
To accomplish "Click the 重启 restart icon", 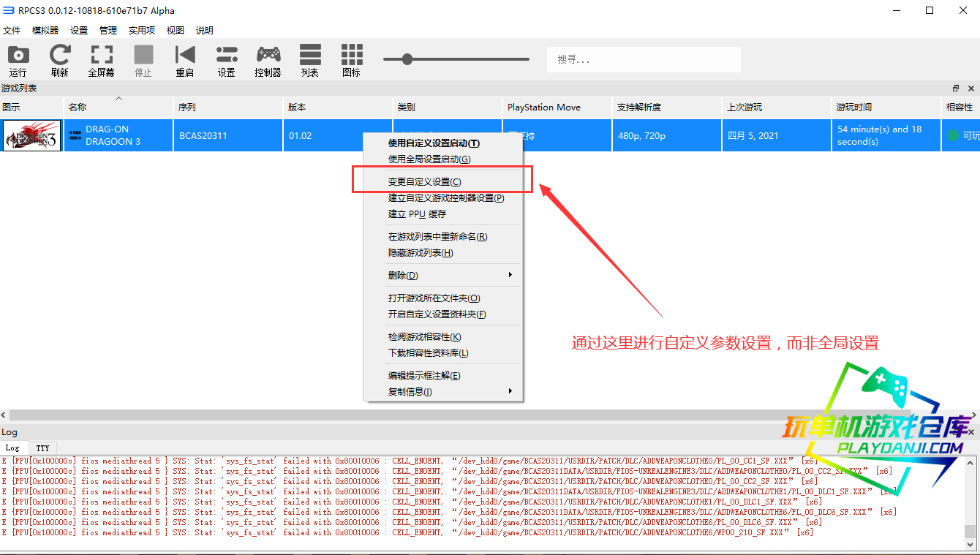I will [185, 60].
